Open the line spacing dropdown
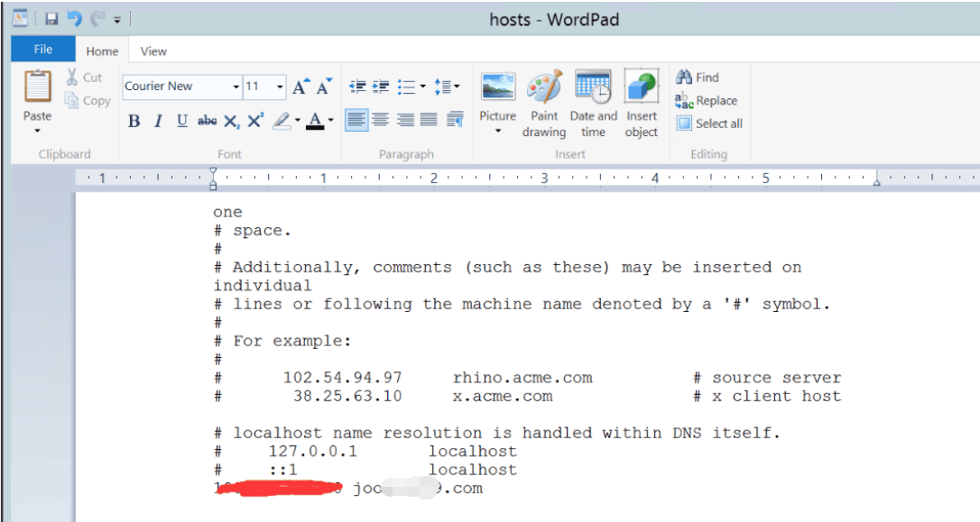Image resolution: width=980 pixels, height=522 pixels. 447,87
